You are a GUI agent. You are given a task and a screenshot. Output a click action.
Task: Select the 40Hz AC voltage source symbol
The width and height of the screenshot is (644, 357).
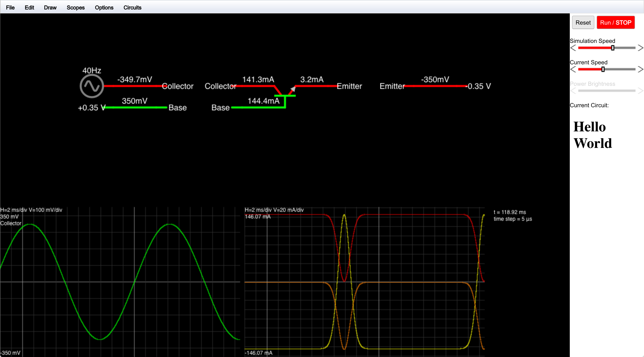(91, 86)
